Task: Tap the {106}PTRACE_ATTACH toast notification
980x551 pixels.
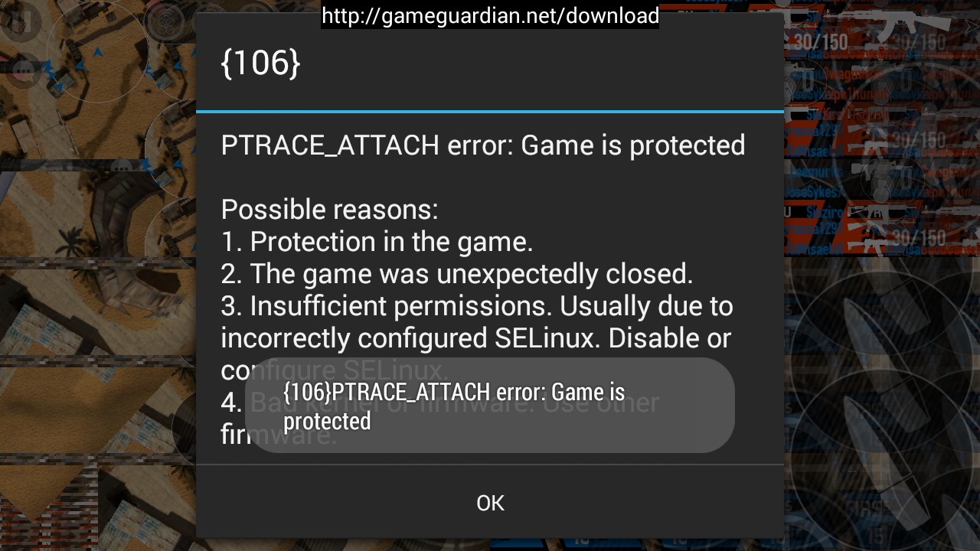Action: pos(490,406)
